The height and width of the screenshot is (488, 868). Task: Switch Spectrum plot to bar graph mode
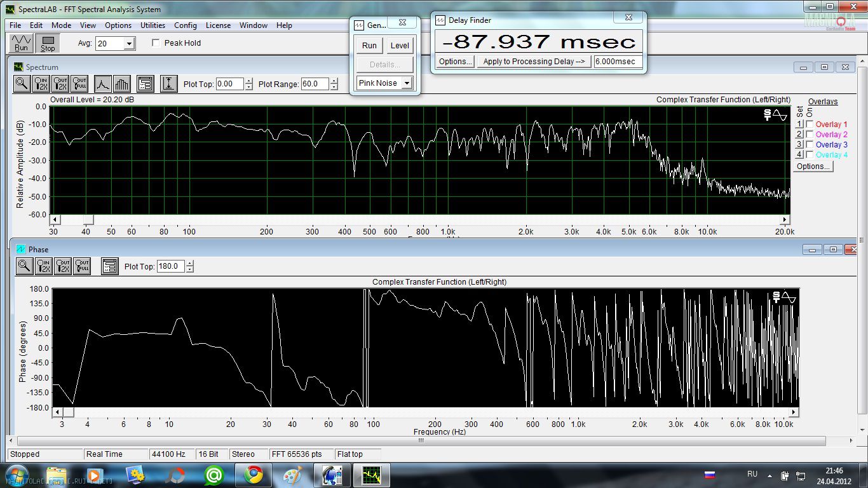point(122,83)
